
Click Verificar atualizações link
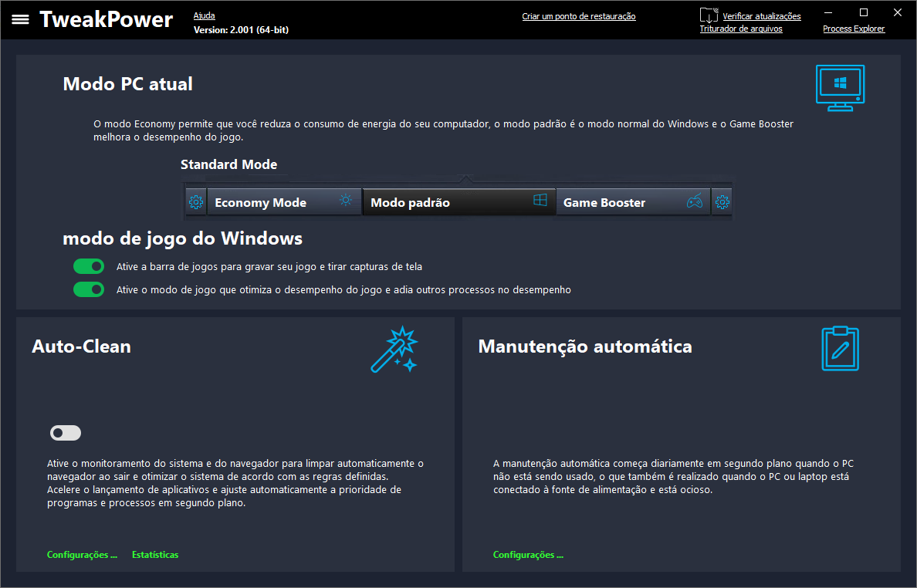click(x=761, y=16)
